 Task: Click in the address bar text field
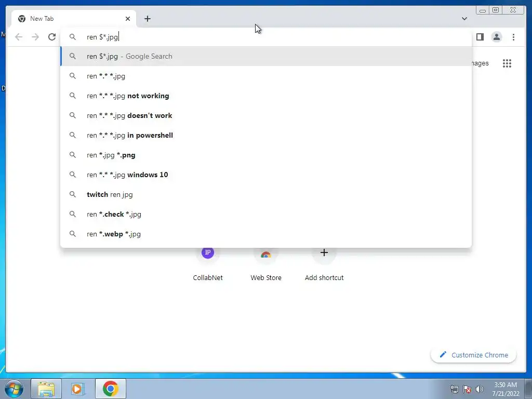pos(266,37)
